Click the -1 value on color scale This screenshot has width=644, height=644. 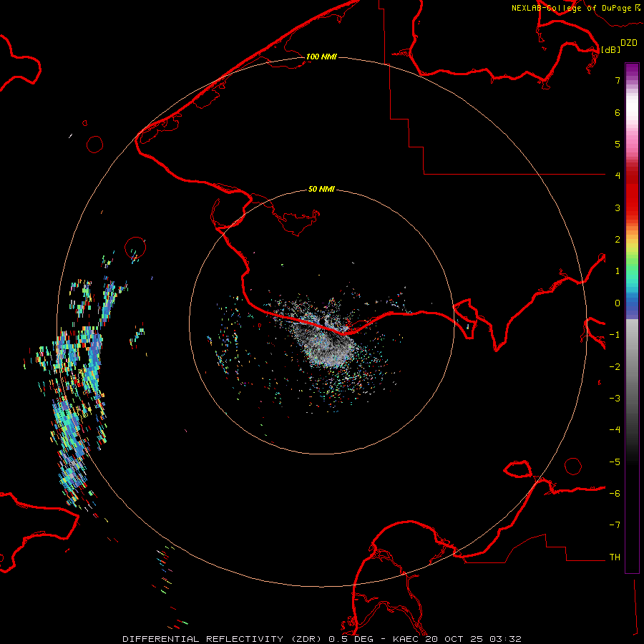click(615, 335)
